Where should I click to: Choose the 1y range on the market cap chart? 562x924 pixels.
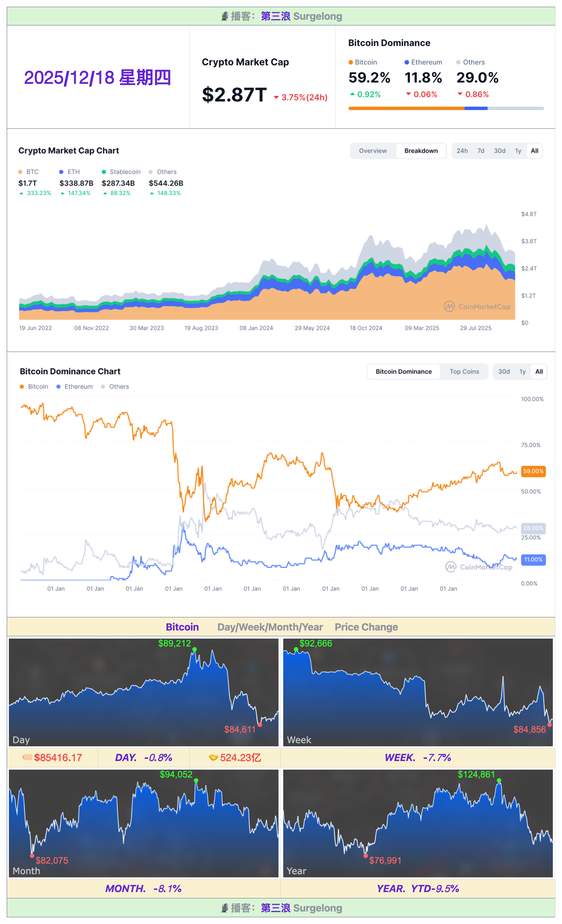pyautogui.click(x=518, y=151)
